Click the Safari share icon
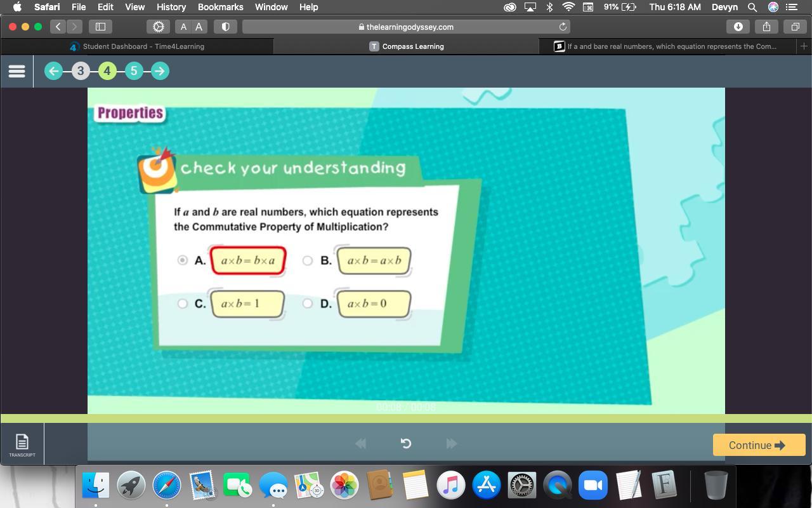 point(766,27)
